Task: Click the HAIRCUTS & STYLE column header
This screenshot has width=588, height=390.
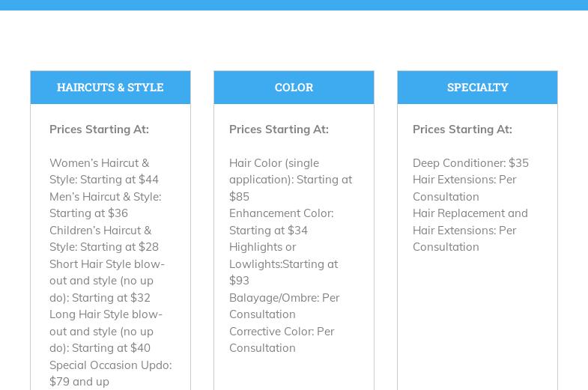Action: pos(110,88)
